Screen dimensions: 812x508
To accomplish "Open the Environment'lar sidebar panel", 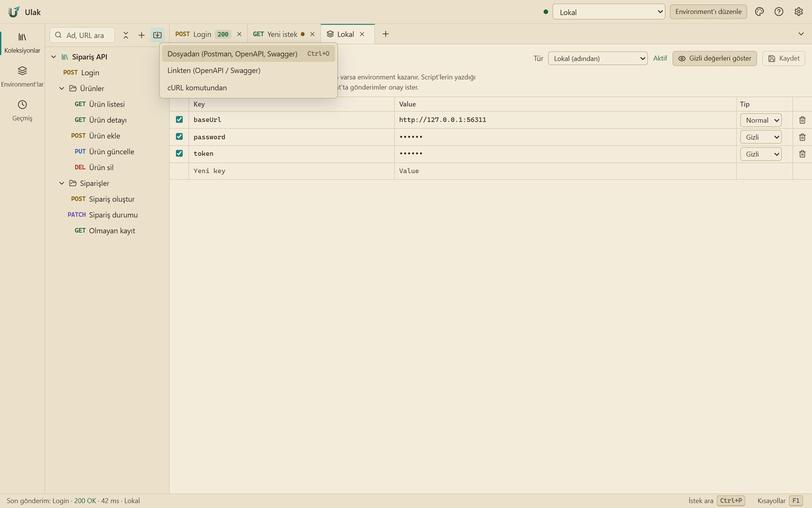I will point(22,77).
